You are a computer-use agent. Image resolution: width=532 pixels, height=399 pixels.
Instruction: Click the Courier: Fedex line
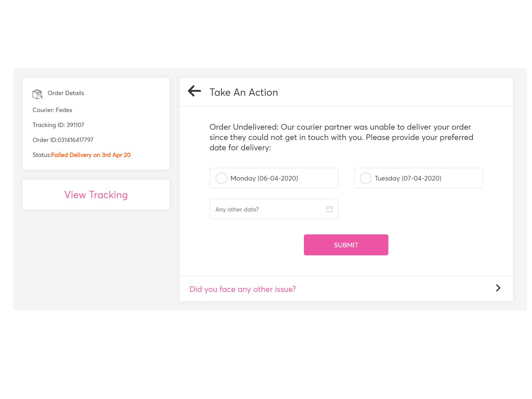click(x=53, y=110)
